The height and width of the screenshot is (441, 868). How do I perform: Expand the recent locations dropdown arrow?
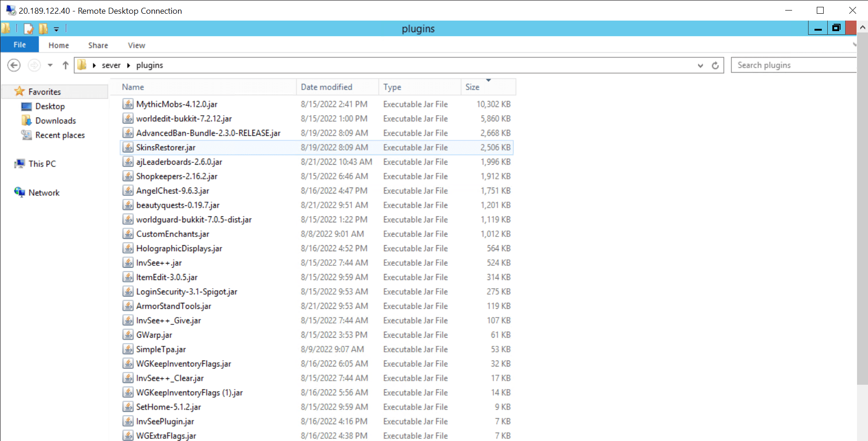click(50, 65)
